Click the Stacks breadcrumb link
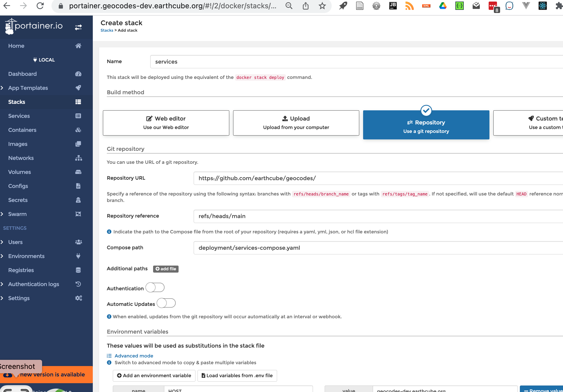Viewport: 563px width, 392px height. (x=107, y=30)
